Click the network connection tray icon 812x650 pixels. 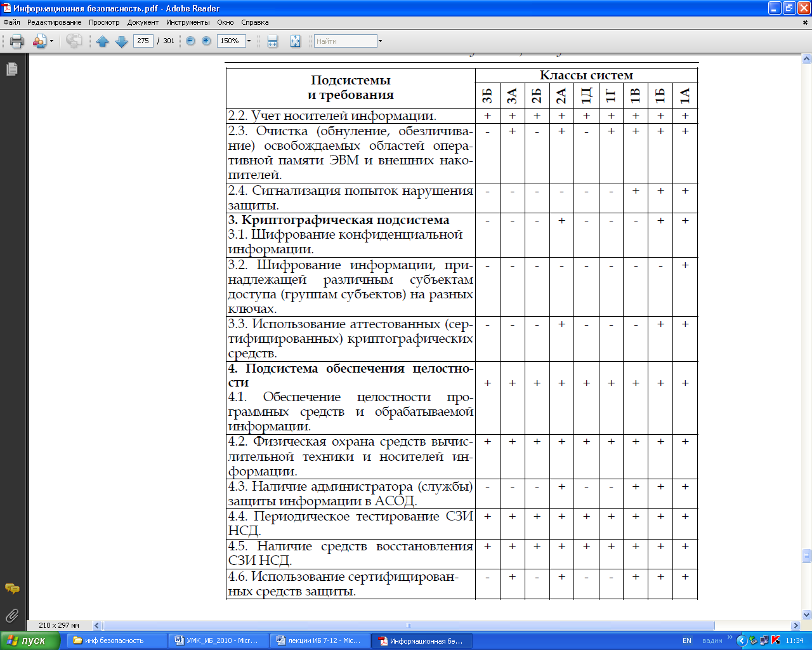pos(764,640)
